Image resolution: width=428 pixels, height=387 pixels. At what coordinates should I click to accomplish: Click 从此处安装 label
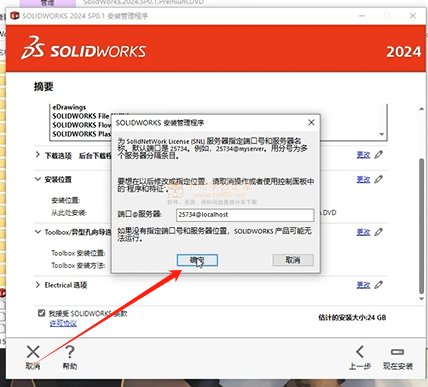[68, 213]
